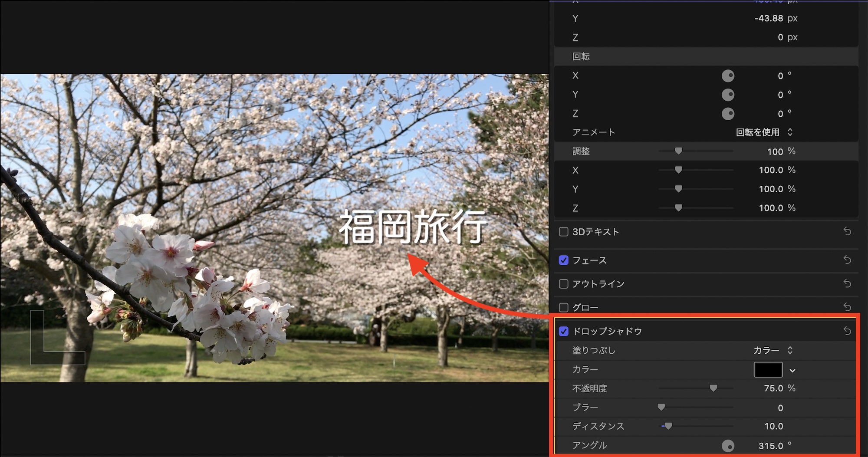
Task: Turn on the グロー checkbox
Action: pos(564,308)
